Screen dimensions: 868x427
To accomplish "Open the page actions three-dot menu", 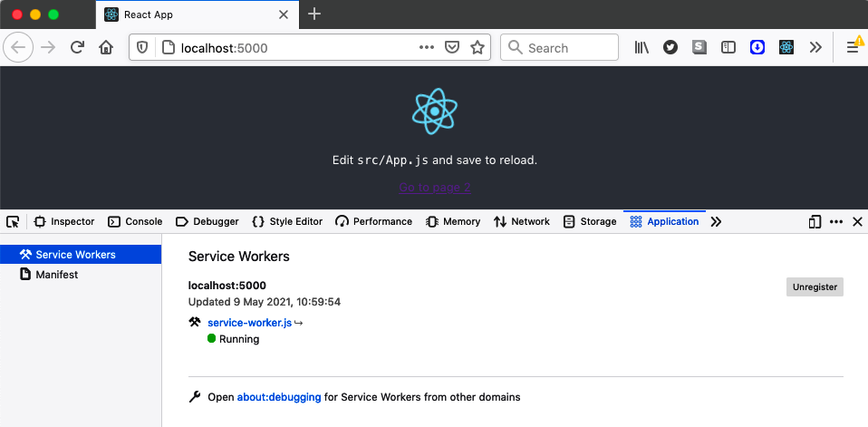I will pos(426,48).
